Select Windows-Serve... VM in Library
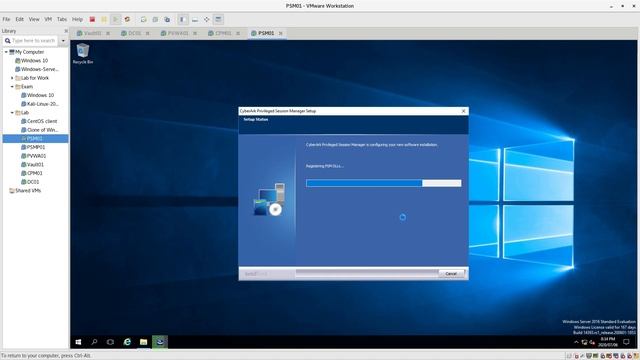Screen dimensions: 640x360 coord(37,69)
